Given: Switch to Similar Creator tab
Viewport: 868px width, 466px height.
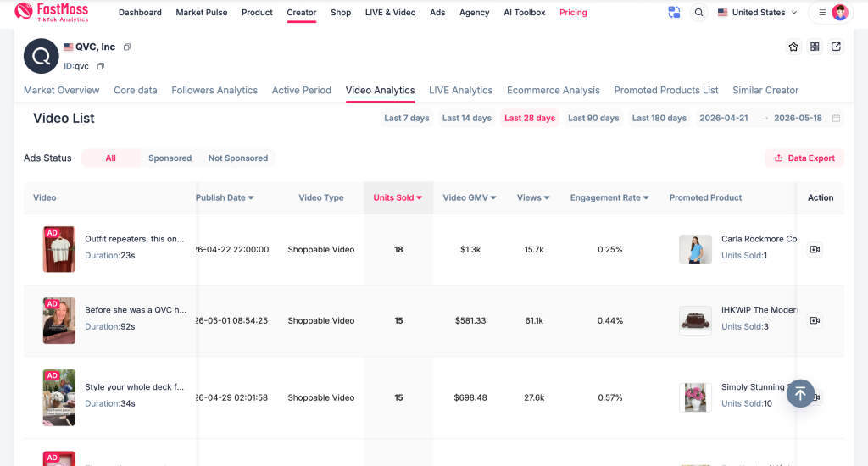Looking at the screenshot, I should click(x=765, y=90).
